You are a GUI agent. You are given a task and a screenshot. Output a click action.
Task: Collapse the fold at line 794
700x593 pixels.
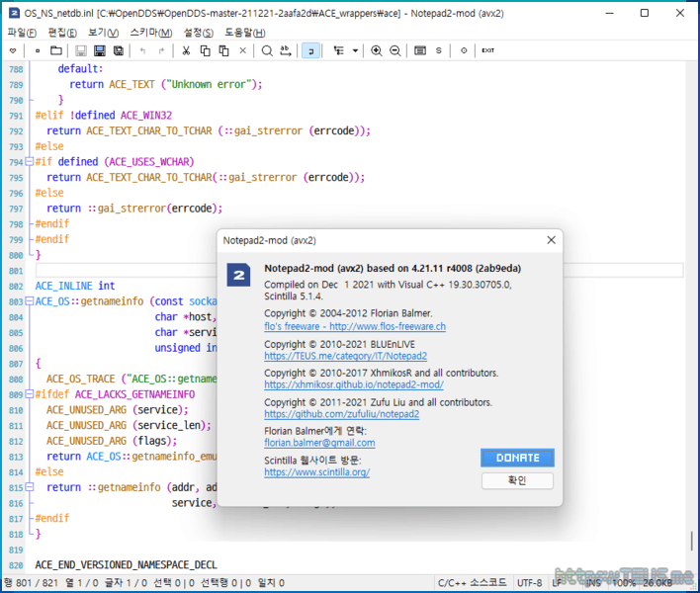30,161
